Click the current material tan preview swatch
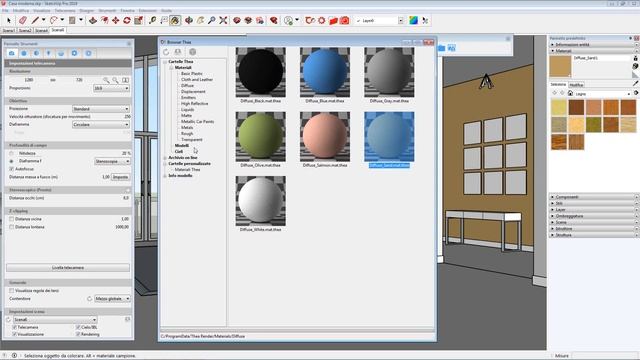This screenshot has height=360, width=640. [560, 66]
